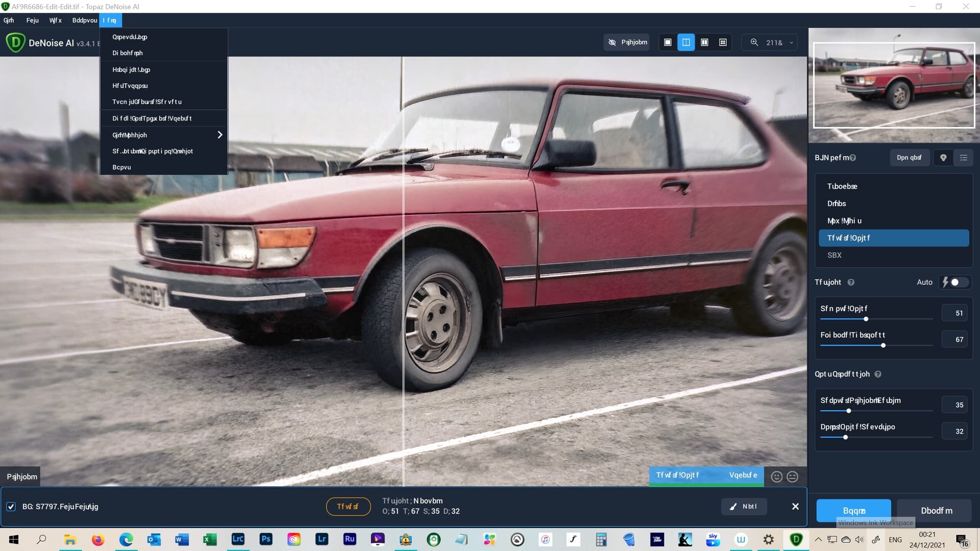Viewport: 980px width, 551px height.
Task: Open the list icon beside the lightbulb
Action: tap(964, 158)
